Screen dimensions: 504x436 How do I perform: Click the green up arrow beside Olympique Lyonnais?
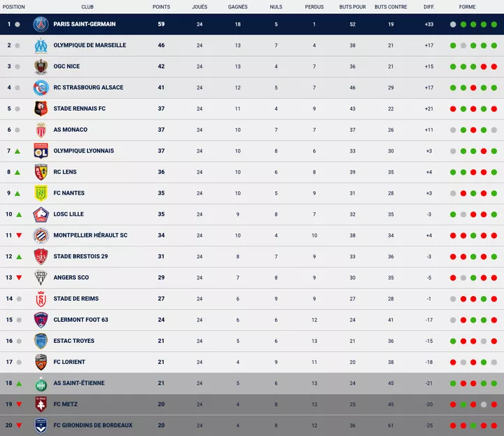[x=17, y=151]
